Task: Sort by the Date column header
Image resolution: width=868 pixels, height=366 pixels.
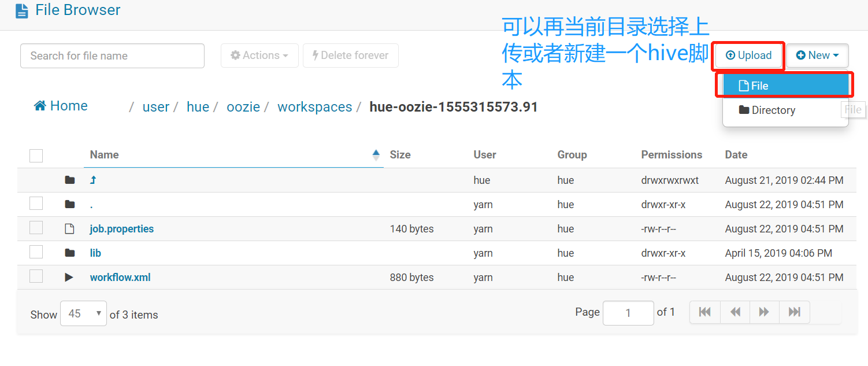Action: tap(736, 155)
